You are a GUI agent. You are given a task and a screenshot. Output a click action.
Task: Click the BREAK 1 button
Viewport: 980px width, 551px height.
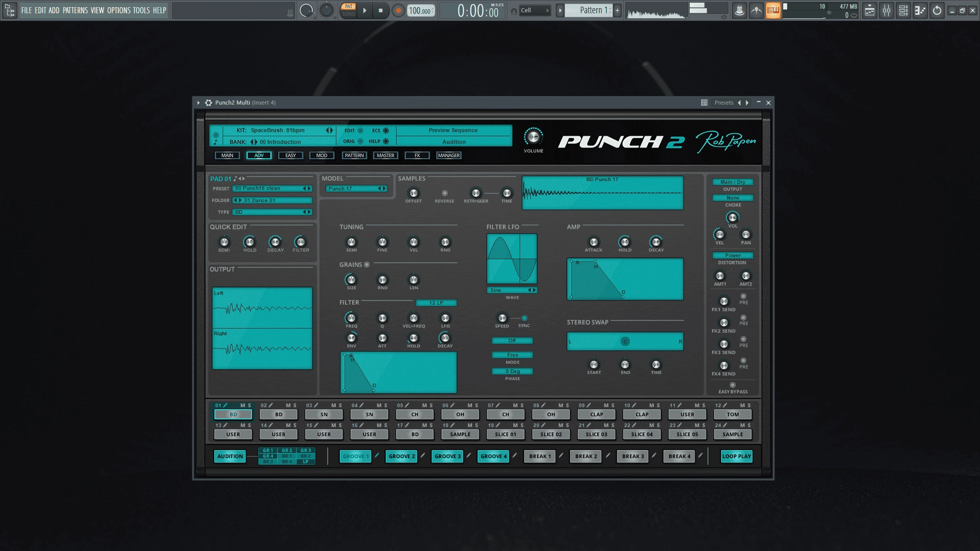540,457
